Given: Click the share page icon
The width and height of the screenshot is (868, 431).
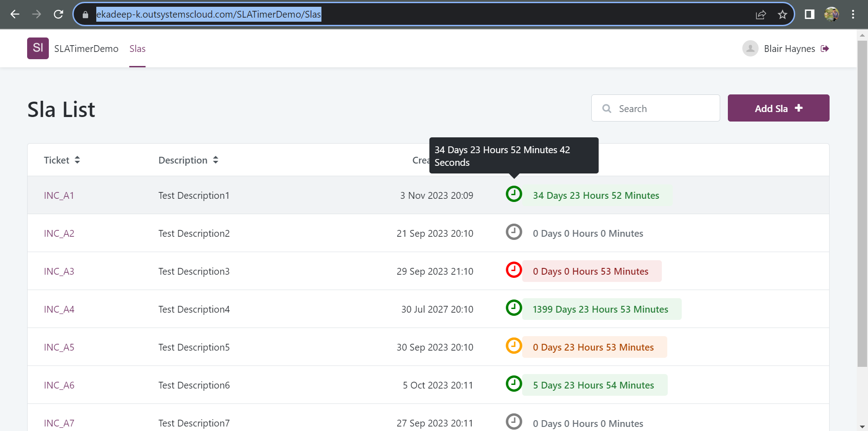Looking at the screenshot, I should [761, 14].
